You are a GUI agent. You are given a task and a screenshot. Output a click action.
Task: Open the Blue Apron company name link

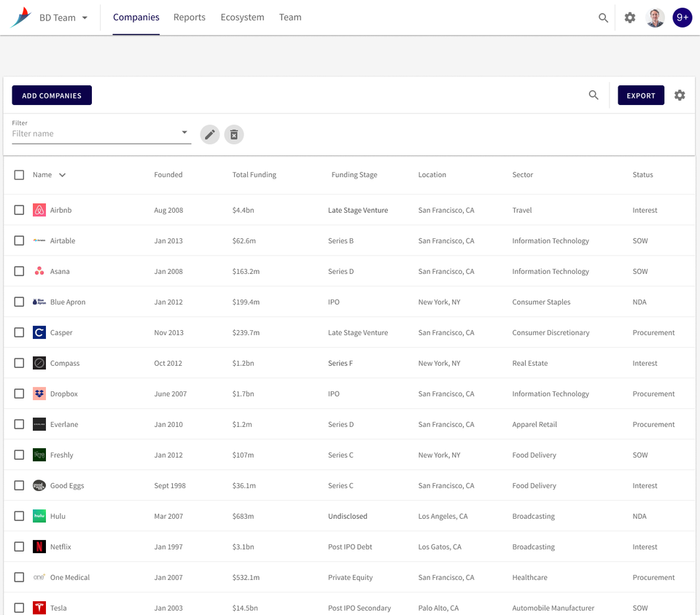pos(68,302)
